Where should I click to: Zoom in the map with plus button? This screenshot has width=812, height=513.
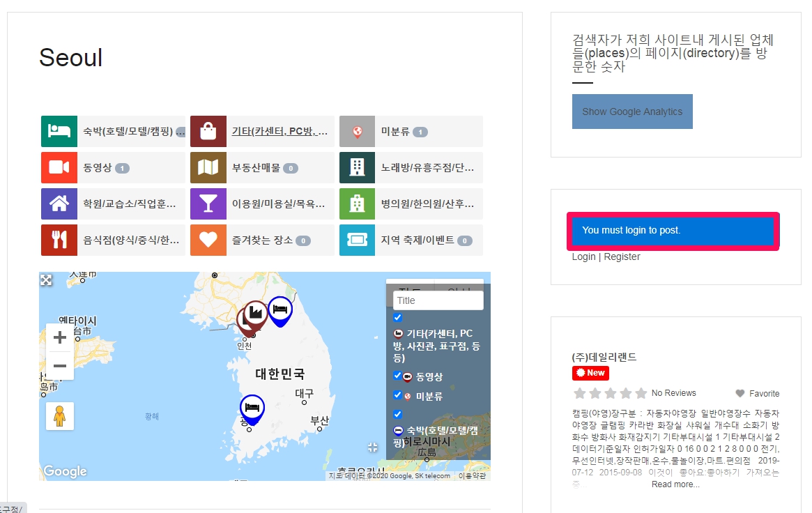click(x=59, y=337)
